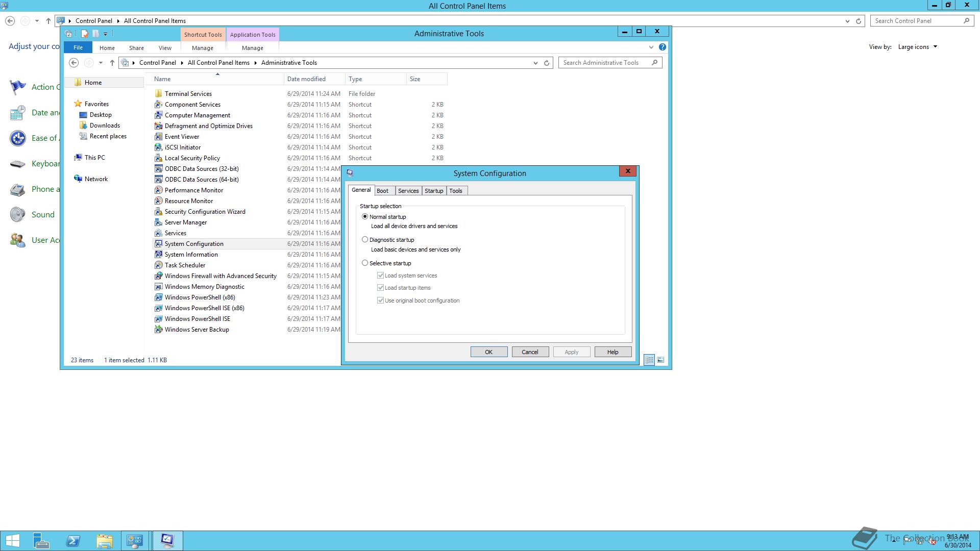
Task: Expand the Administrative Tools address bar history dropdown
Action: click(535, 63)
